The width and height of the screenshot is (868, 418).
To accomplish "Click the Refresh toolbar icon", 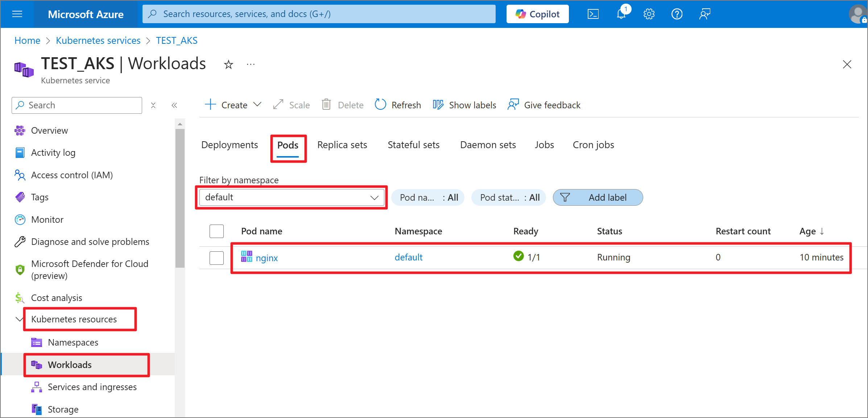I will pos(380,105).
